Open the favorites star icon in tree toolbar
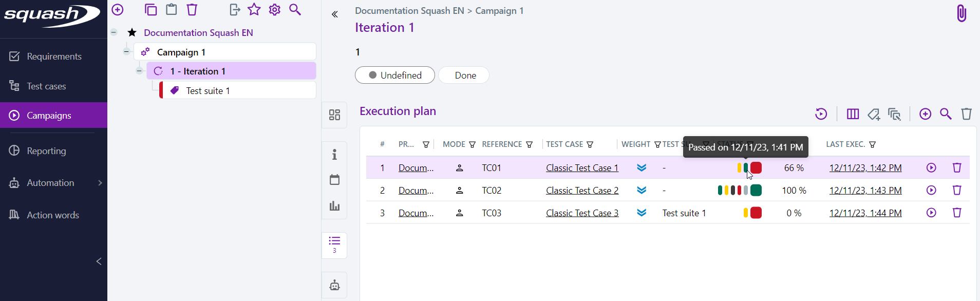 tap(254, 10)
